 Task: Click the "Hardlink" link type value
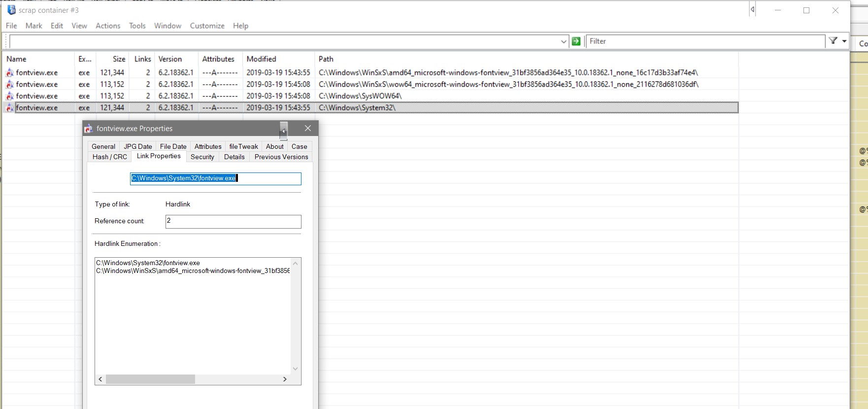pyautogui.click(x=178, y=204)
